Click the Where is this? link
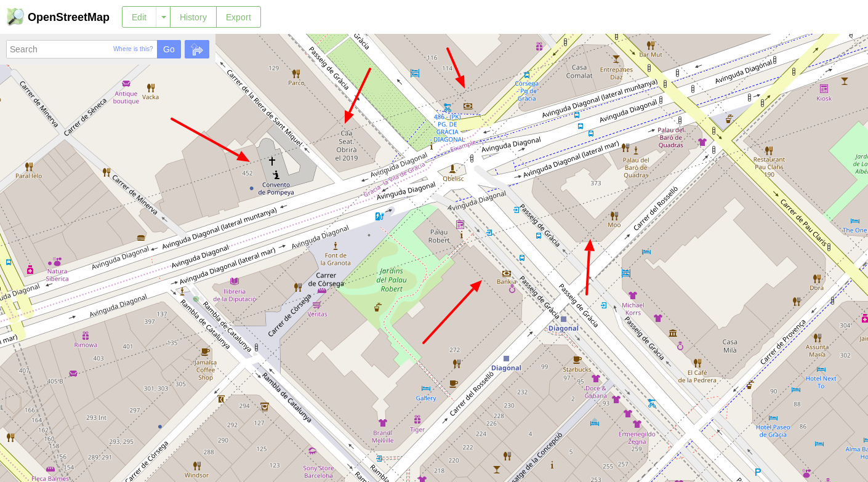Image resolution: width=868 pixels, height=482 pixels. tap(133, 49)
